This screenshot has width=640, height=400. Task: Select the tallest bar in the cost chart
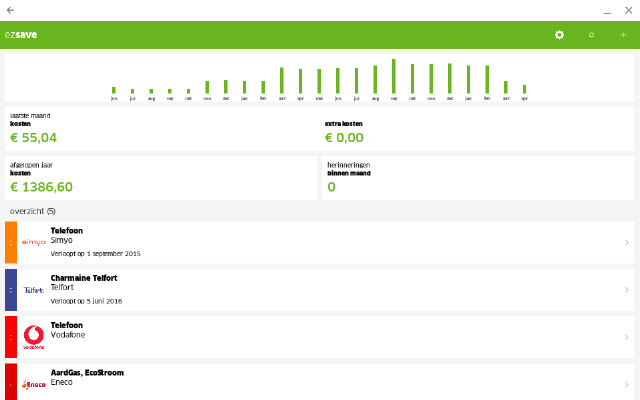pyautogui.click(x=394, y=76)
